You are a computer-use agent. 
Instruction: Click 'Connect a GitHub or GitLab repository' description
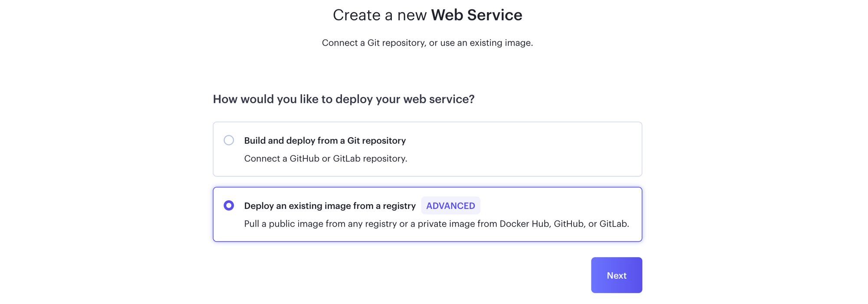(x=325, y=159)
